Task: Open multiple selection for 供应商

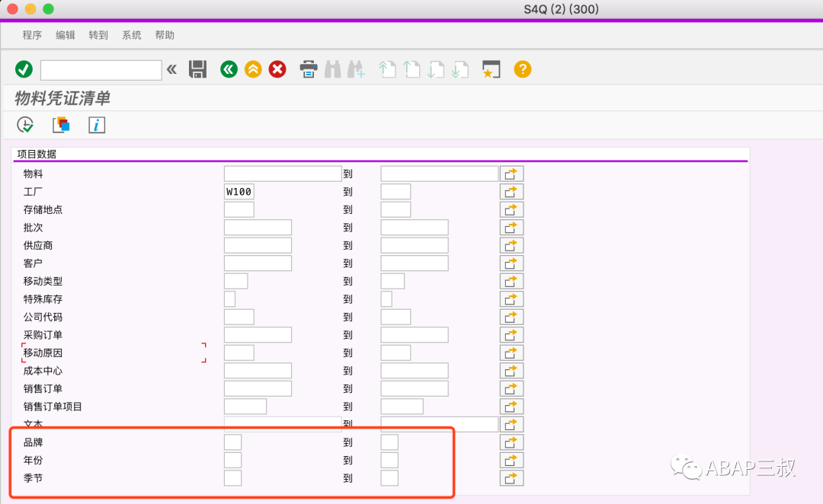Action: (511, 245)
